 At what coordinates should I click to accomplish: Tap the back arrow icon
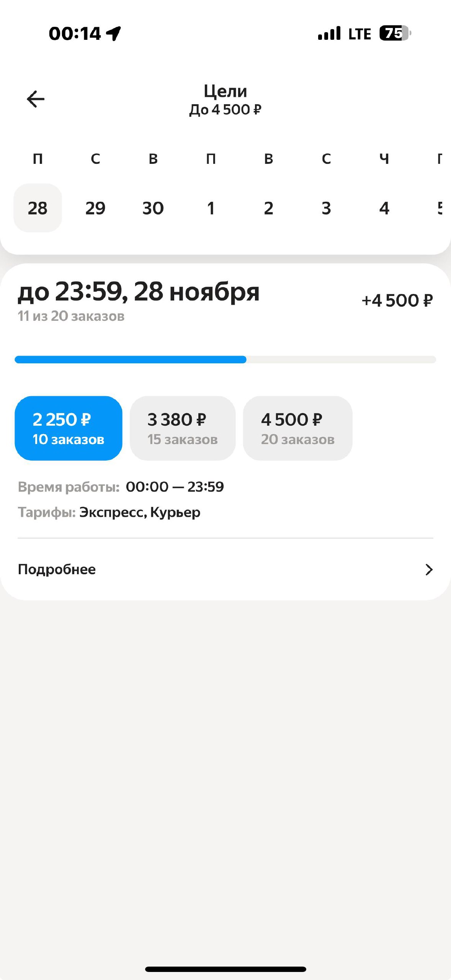coord(36,99)
